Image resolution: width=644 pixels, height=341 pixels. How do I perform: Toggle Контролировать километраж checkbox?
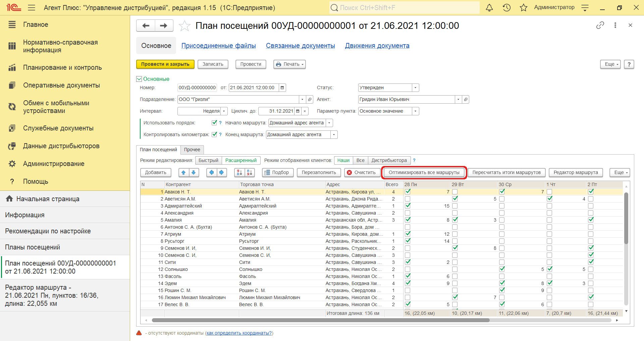[x=214, y=134]
